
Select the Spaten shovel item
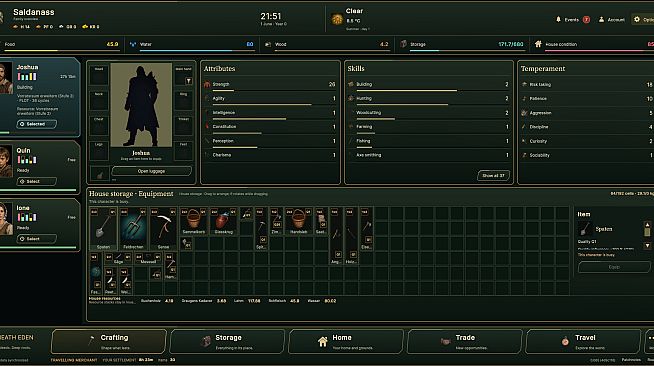tap(103, 228)
